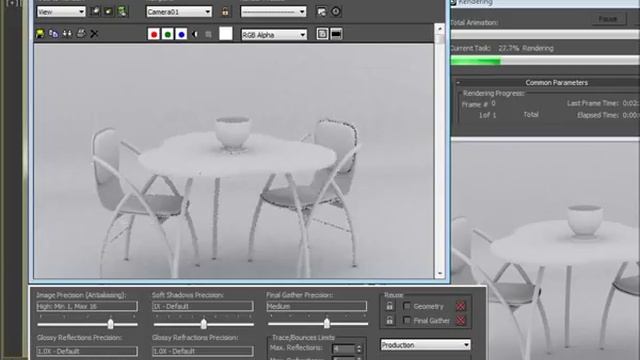This screenshot has height=360, width=640.
Task: Open the render preset dropdown
Action: [273, 12]
